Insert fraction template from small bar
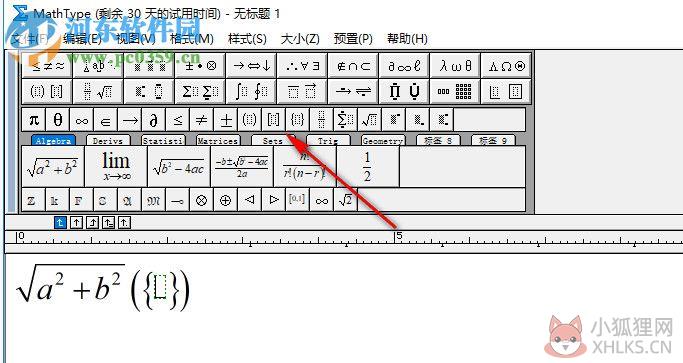Image resolution: width=683 pixels, height=363 pixels. (321, 119)
